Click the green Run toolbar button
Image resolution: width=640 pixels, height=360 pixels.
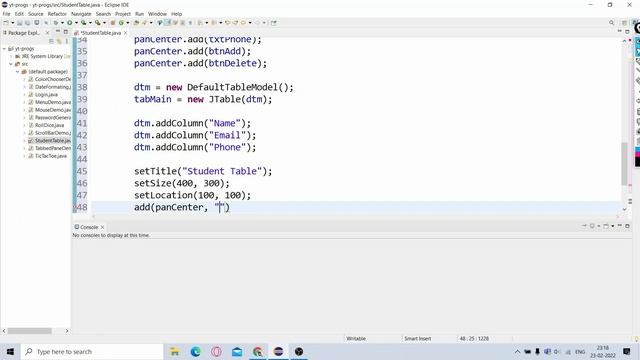click(x=70, y=23)
